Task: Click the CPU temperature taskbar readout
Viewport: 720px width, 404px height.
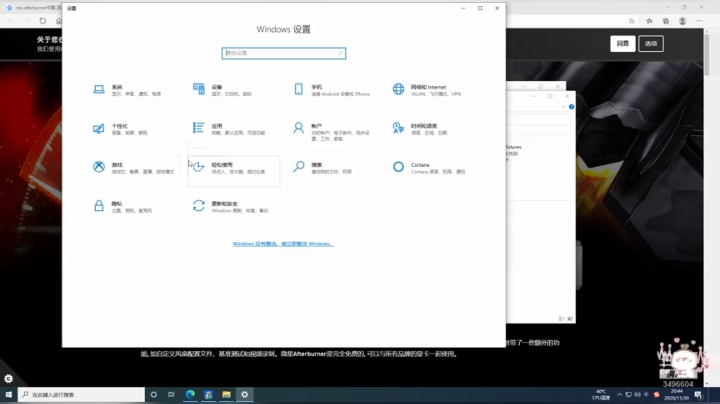Action: point(601,395)
